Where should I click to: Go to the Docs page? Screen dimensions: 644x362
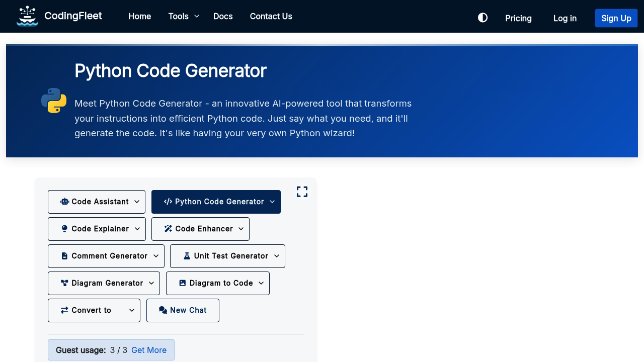tap(223, 16)
